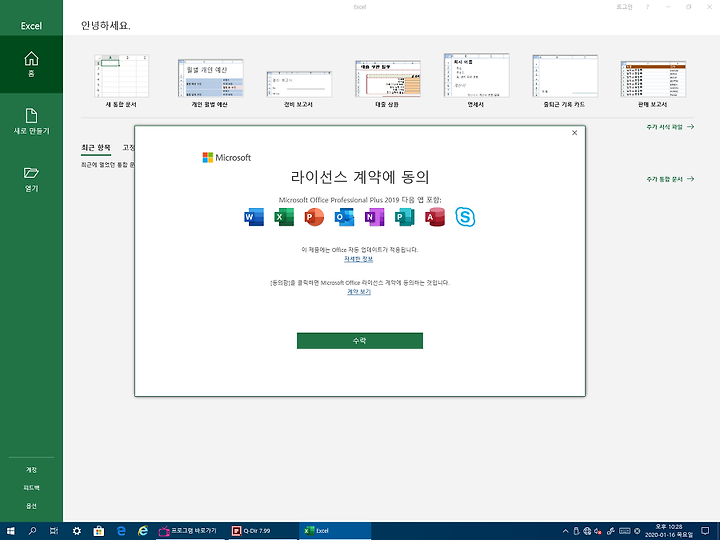Select 새로 만들기 in the sidebar
This screenshot has height=540, width=720.
[31, 122]
